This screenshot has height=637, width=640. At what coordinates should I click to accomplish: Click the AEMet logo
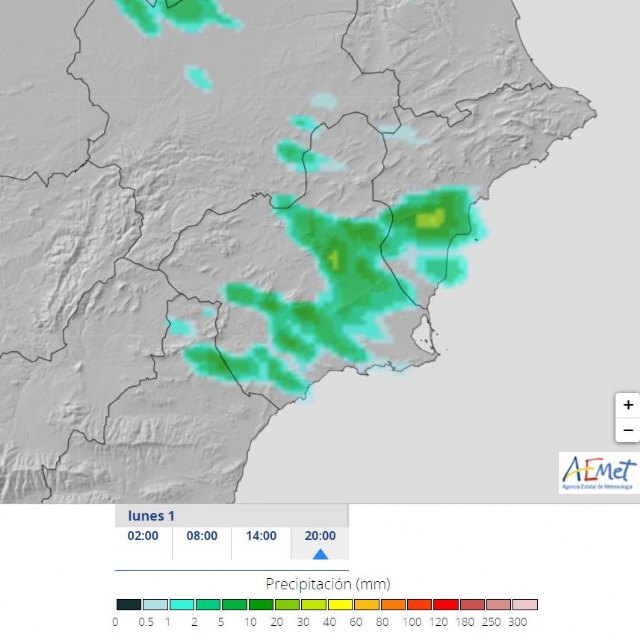point(598,472)
